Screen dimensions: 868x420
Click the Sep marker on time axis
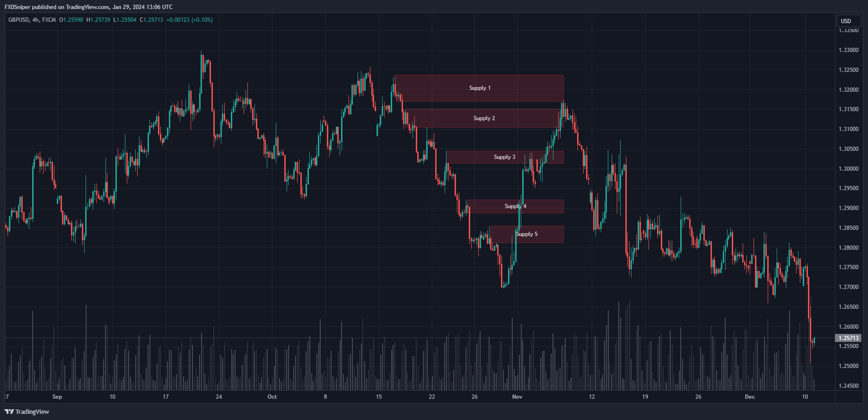[x=57, y=397]
